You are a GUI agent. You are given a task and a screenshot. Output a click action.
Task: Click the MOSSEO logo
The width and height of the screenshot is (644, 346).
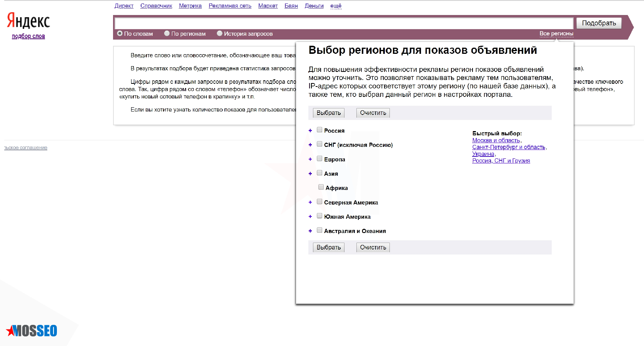pyautogui.click(x=32, y=331)
